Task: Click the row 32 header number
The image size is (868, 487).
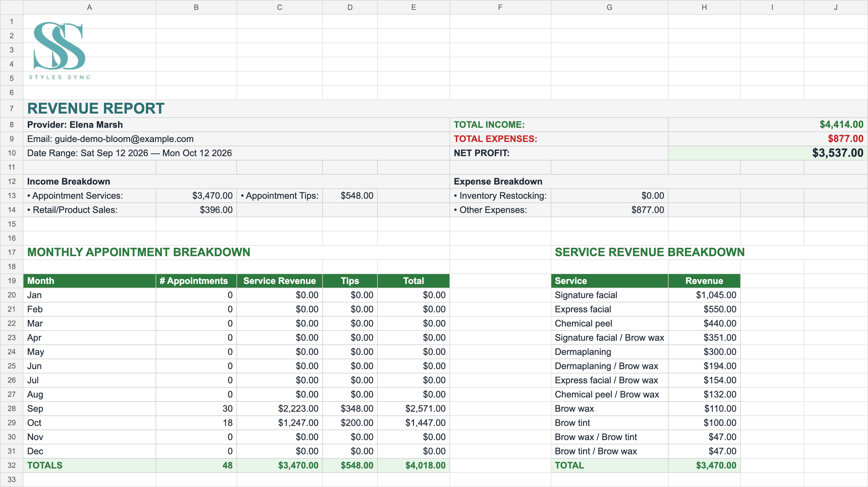Action: coord(12,465)
